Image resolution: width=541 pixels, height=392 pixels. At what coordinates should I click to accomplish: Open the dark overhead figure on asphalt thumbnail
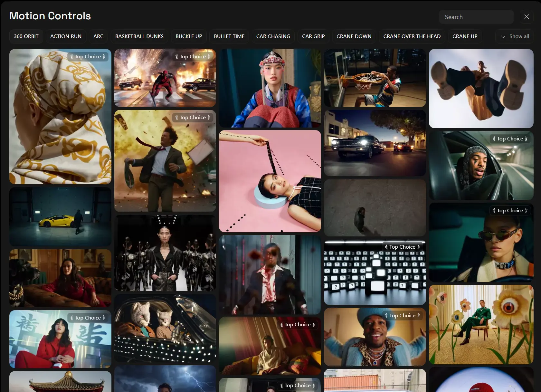coord(375,208)
